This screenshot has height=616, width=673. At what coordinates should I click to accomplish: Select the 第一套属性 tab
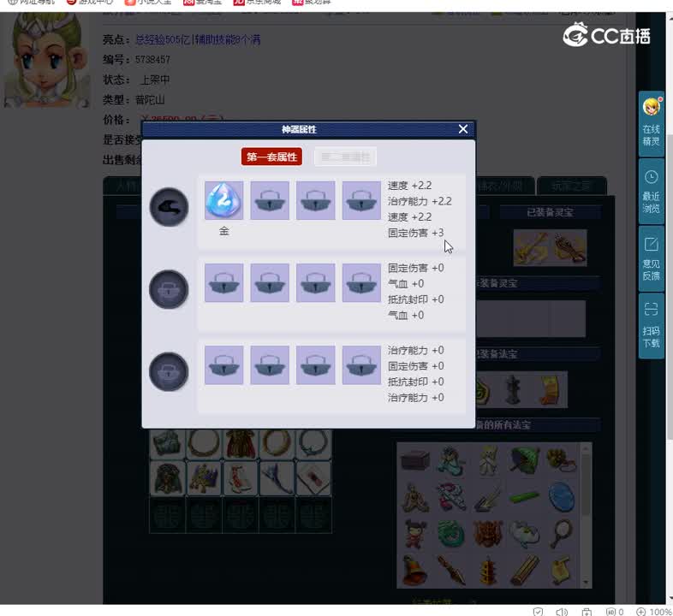tap(271, 157)
